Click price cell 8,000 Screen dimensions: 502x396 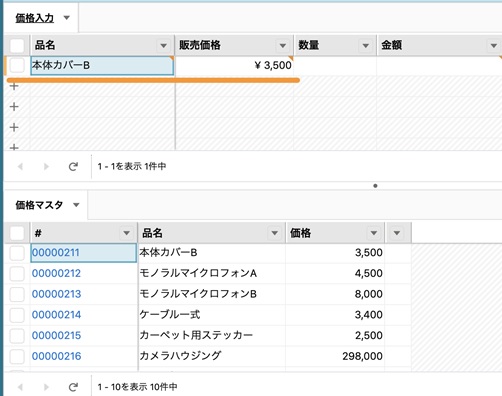click(335, 294)
